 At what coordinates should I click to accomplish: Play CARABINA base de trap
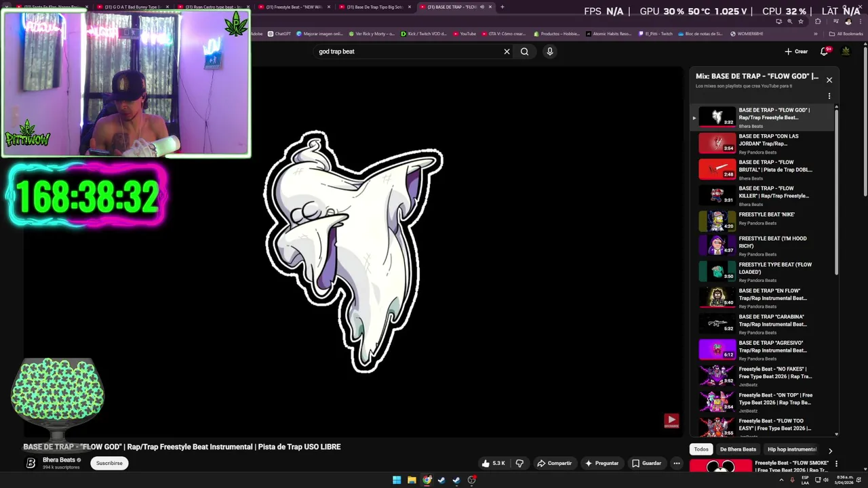763,324
